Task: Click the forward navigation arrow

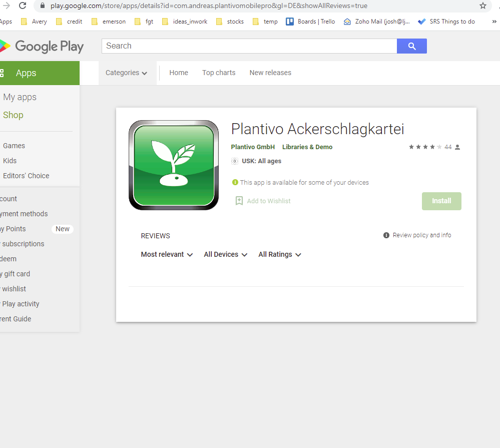Action: point(7,6)
